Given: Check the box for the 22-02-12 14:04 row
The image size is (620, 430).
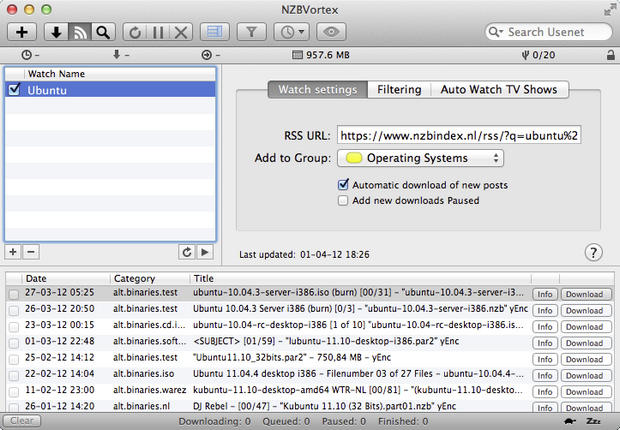Looking at the screenshot, I should (x=14, y=375).
